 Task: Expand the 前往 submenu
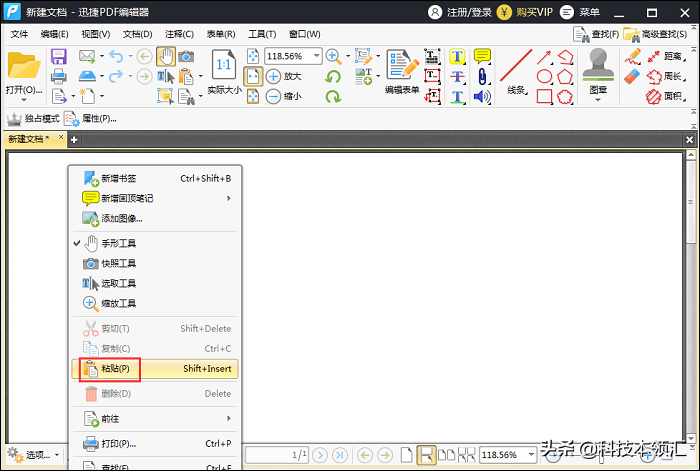(229, 419)
